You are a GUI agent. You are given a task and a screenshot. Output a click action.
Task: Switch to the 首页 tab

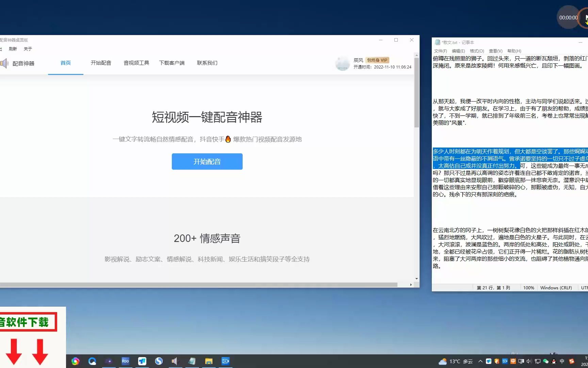coord(66,63)
